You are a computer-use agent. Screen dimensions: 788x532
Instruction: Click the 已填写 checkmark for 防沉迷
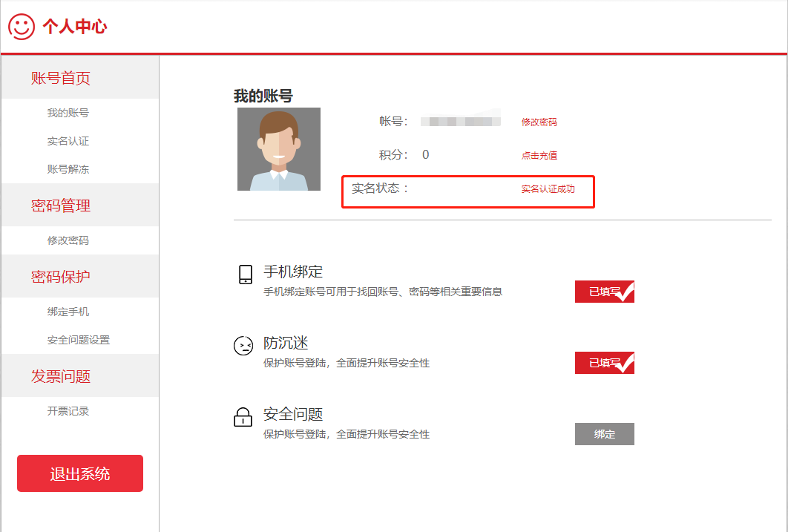tap(604, 363)
